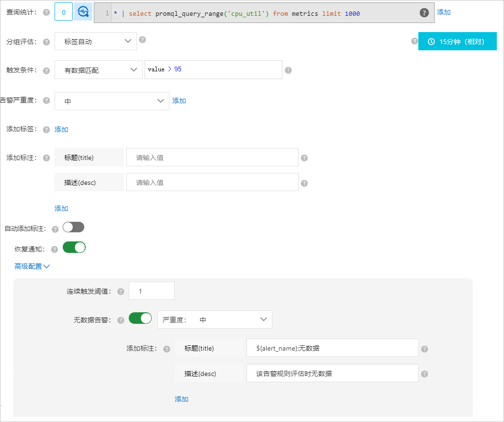Click the value > 95 condition field
504x422 pixels.
(213, 69)
